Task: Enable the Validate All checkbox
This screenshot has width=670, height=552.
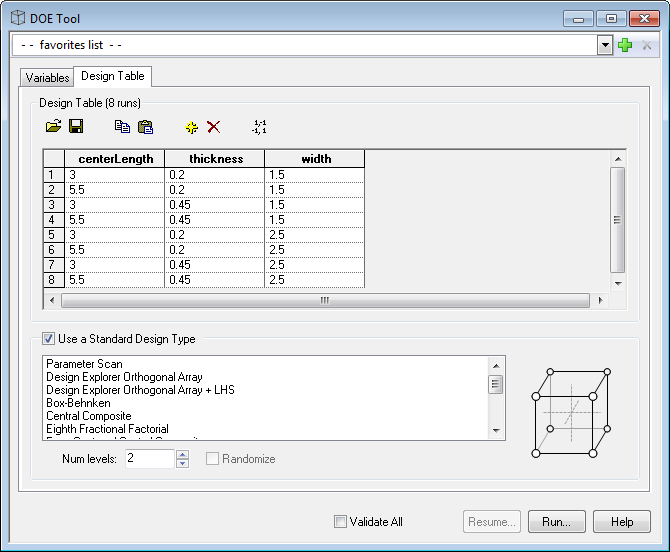Action: (341, 521)
